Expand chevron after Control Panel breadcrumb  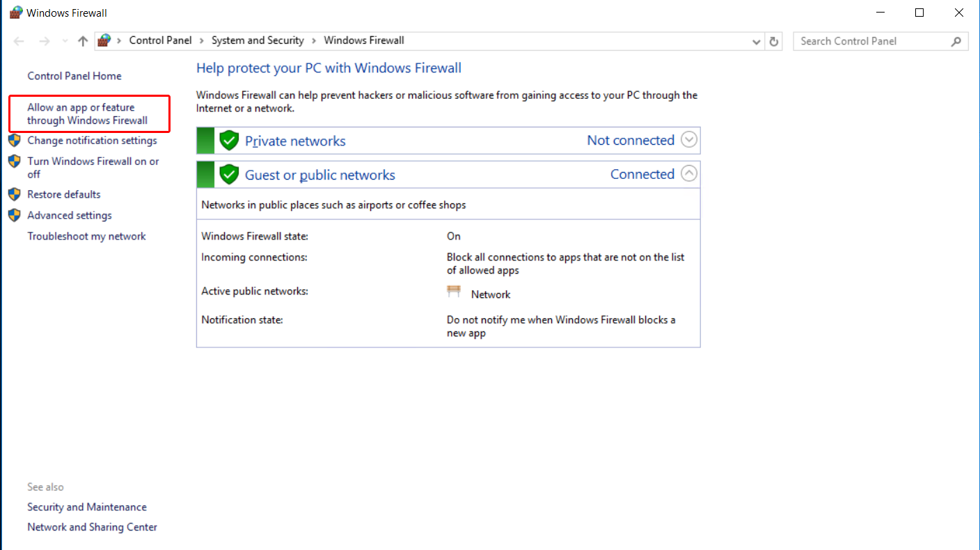click(202, 41)
